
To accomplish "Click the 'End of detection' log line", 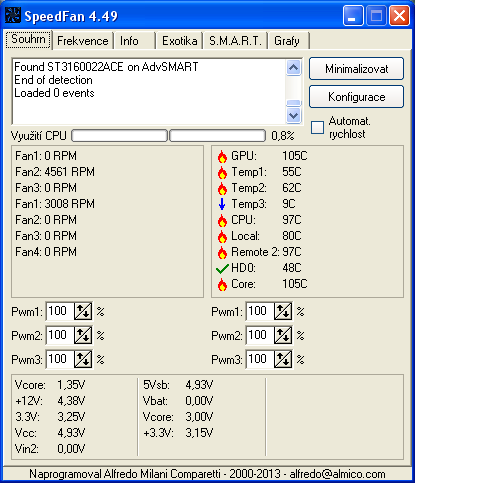I will (x=53, y=80).
